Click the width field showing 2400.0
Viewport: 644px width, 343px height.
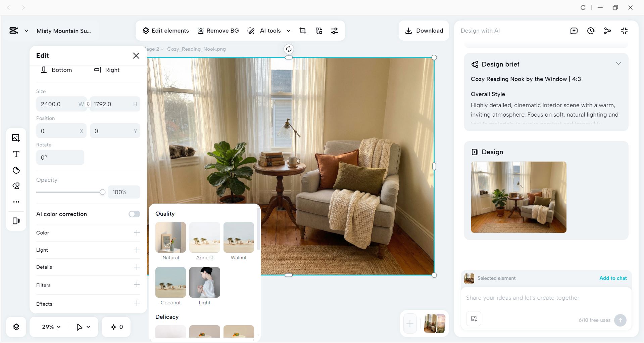61,104
